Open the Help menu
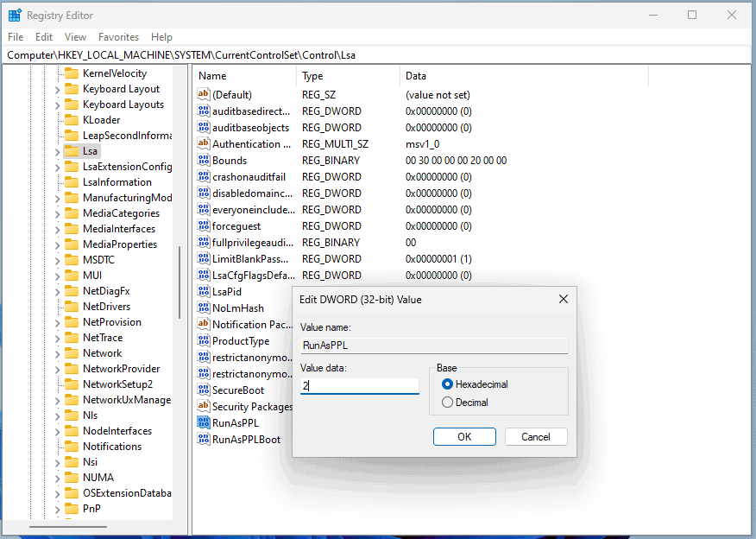This screenshot has width=756, height=539. click(161, 36)
